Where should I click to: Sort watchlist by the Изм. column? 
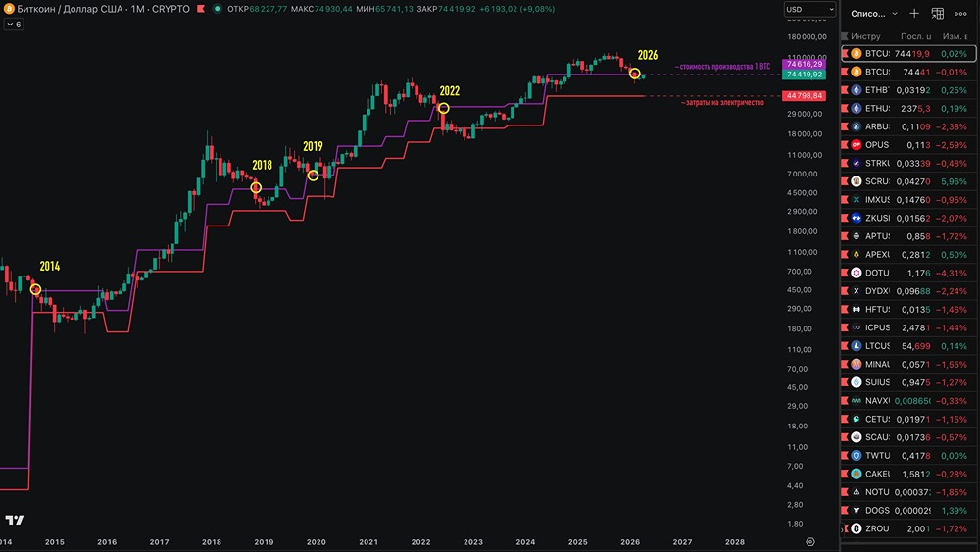pos(955,36)
